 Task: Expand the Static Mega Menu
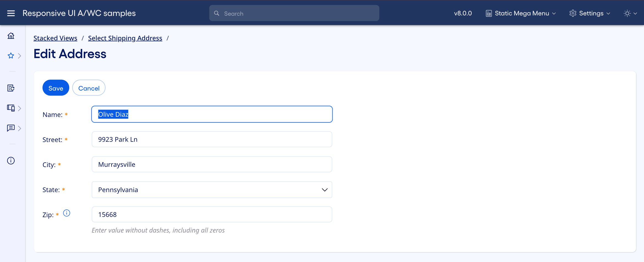(x=521, y=13)
